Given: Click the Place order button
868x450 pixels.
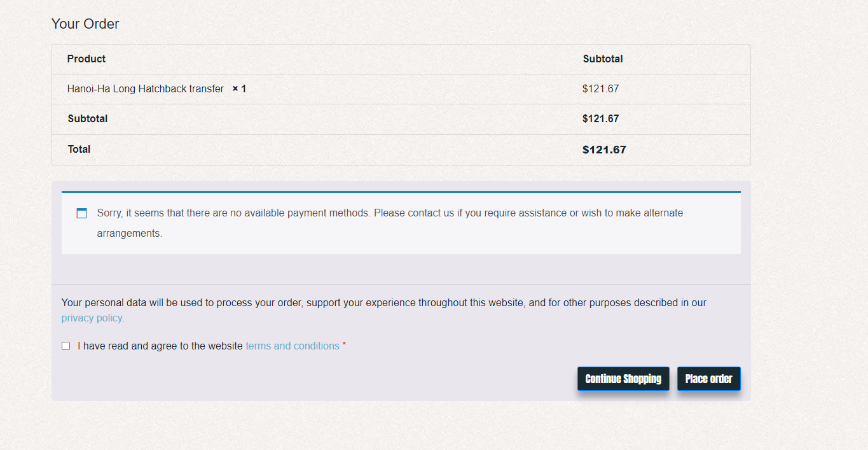Looking at the screenshot, I should pyautogui.click(x=709, y=379).
